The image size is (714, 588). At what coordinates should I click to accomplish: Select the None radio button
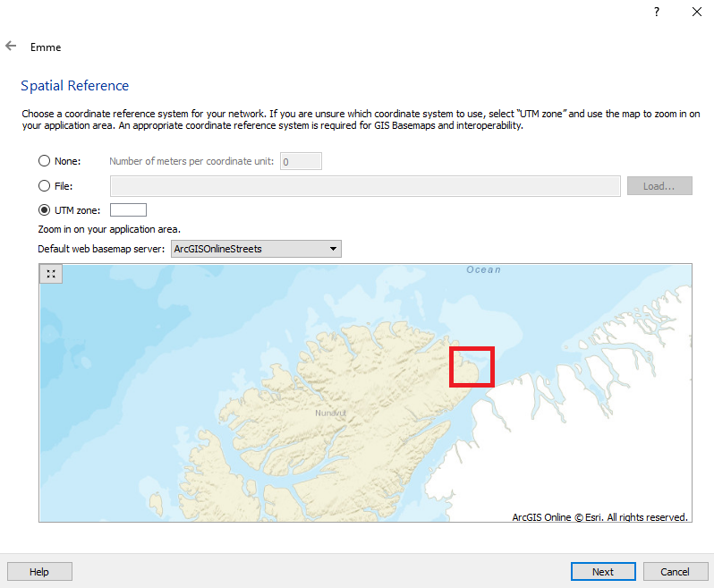click(x=44, y=161)
